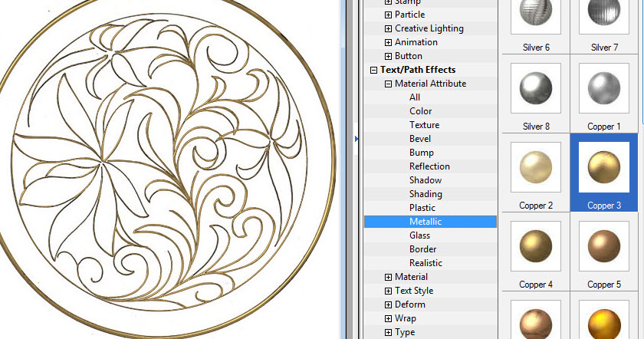Select the Metallic attribute in tree

pos(425,222)
